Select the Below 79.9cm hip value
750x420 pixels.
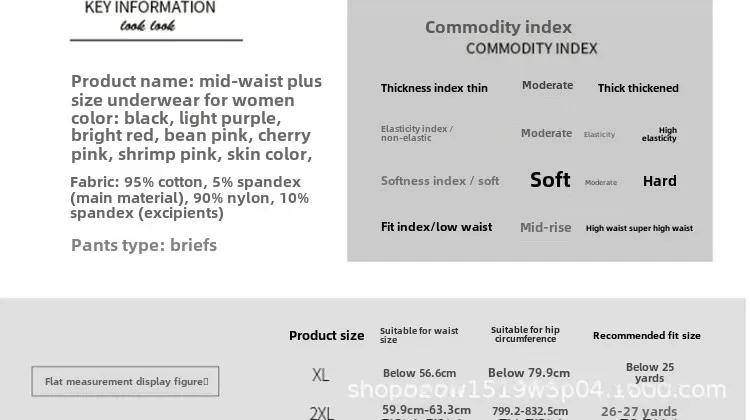pyautogui.click(x=529, y=373)
